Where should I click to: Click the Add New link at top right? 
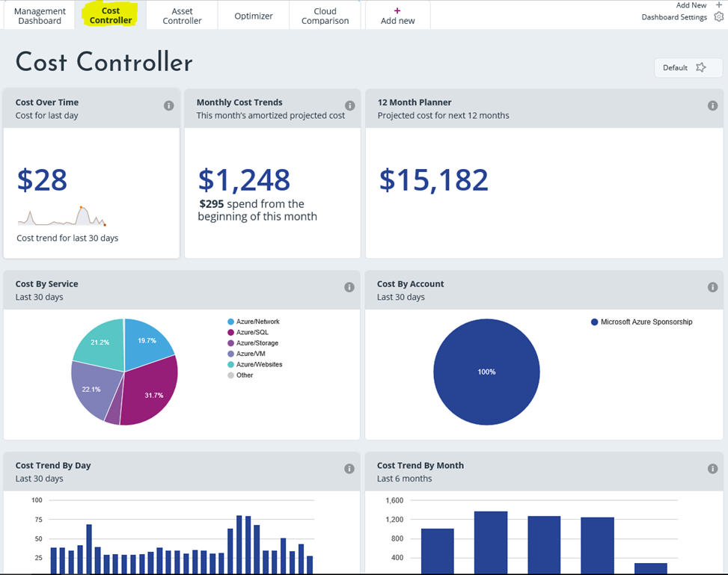[691, 5]
